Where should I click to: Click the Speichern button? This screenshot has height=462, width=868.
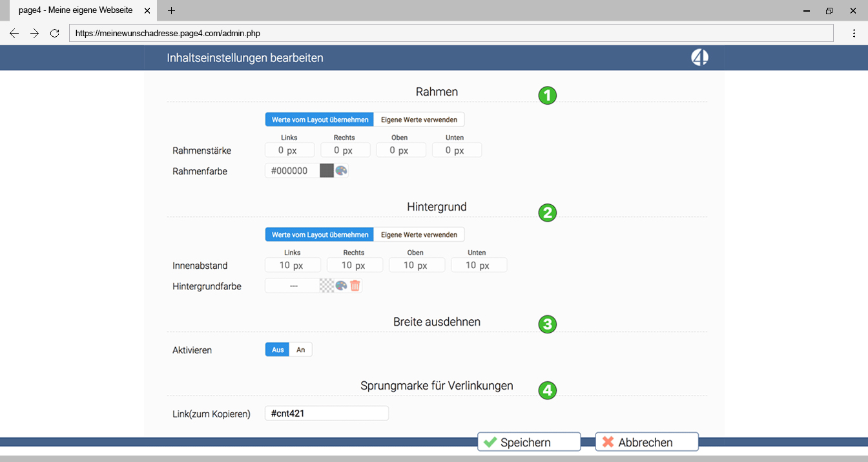point(529,442)
